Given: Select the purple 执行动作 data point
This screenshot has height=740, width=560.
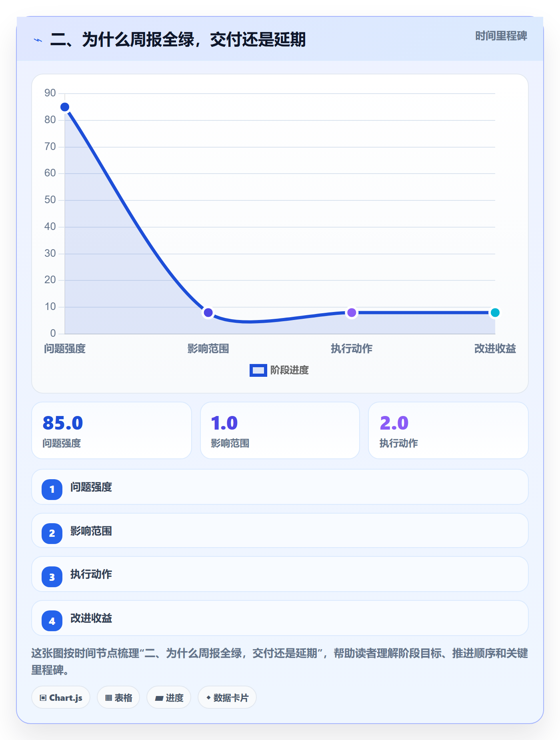Looking at the screenshot, I should 352,312.
